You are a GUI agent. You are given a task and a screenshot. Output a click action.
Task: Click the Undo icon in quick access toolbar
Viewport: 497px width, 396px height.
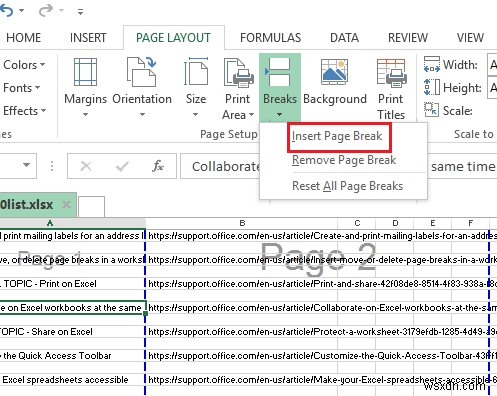coord(6,10)
